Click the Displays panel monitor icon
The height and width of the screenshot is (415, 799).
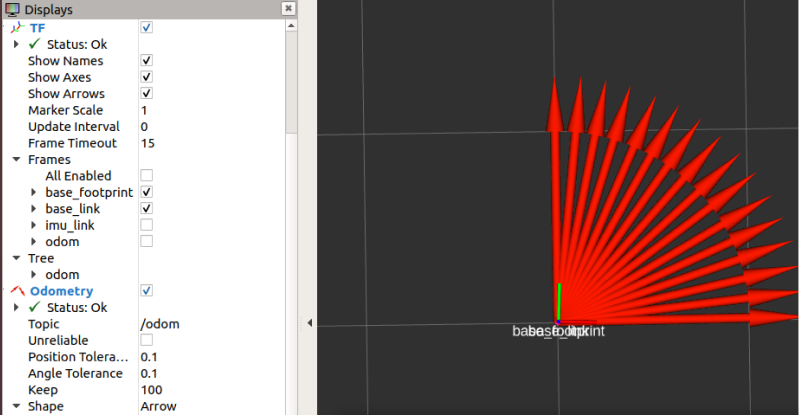click(12, 9)
